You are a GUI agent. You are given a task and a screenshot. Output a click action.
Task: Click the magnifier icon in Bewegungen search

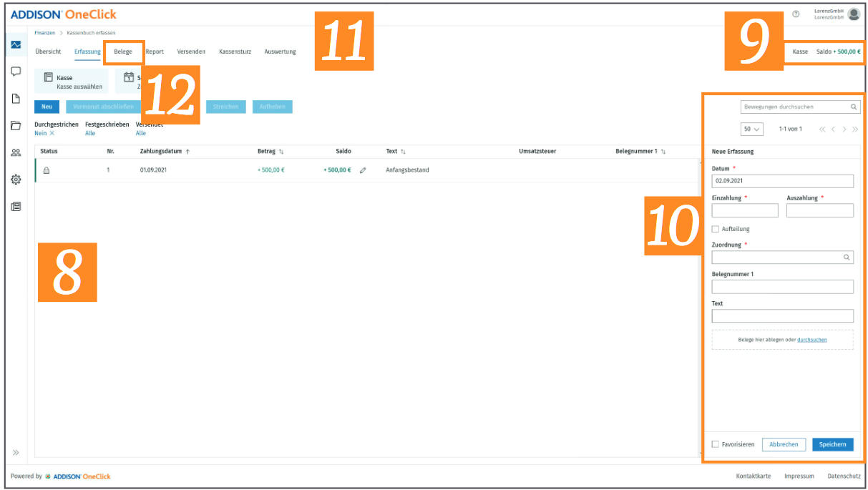pyautogui.click(x=854, y=107)
